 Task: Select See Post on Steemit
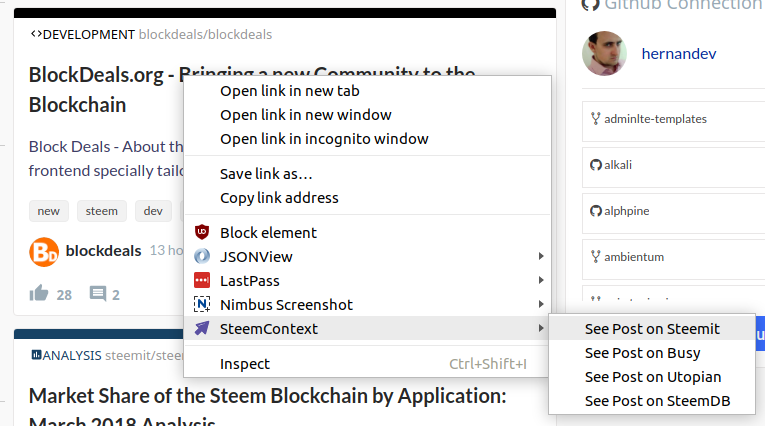[652, 329]
